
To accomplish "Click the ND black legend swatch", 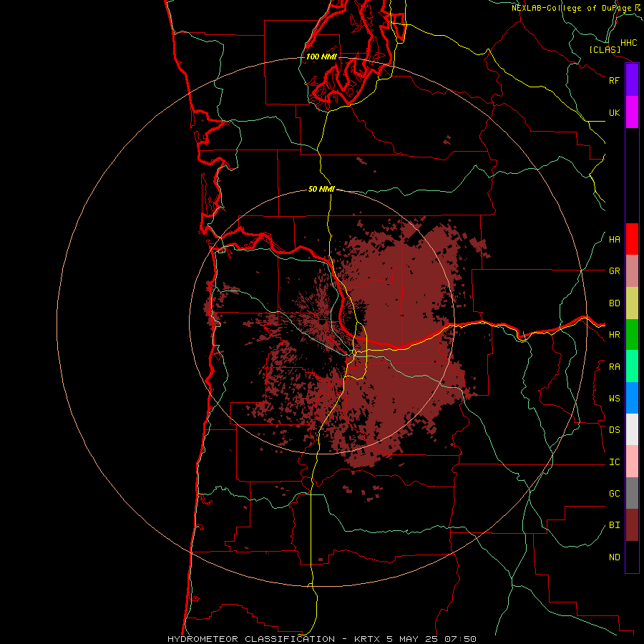I will pyautogui.click(x=632, y=557).
